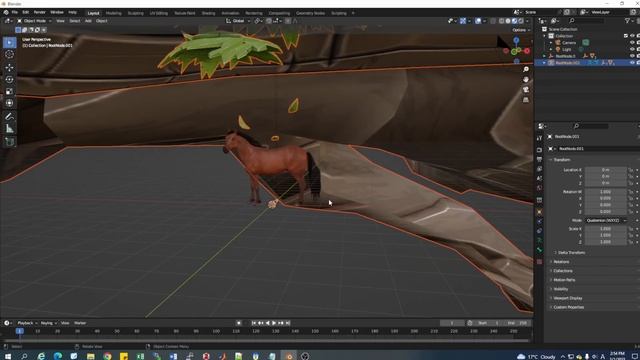The image size is (640, 360).
Task: Open the timeline Playback menu
Action: point(27,323)
